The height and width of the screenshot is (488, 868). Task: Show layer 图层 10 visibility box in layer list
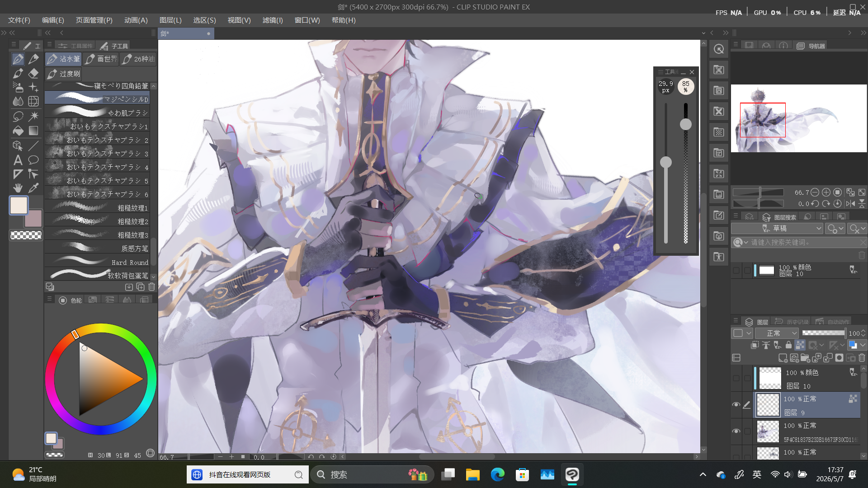[736, 379]
